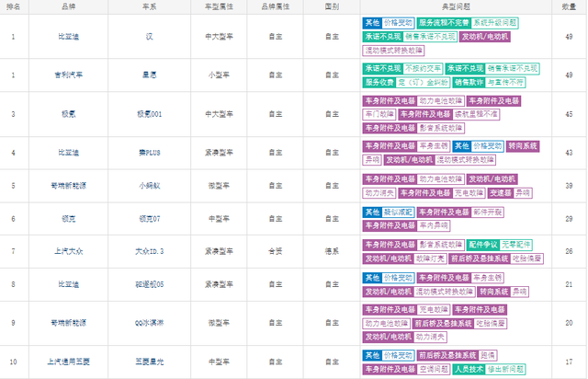Click the 品牌属性 column header
The width and height of the screenshot is (588, 379).
click(276, 6)
